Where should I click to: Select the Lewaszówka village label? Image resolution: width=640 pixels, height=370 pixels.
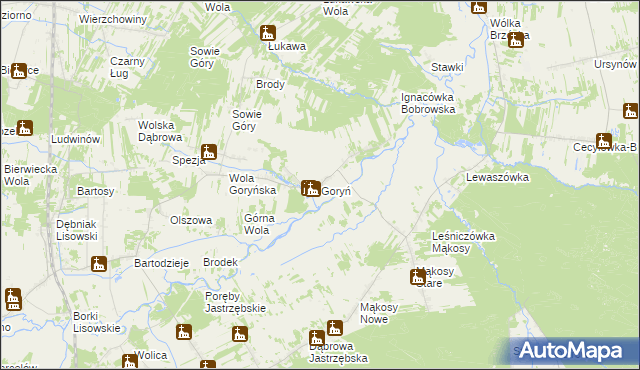pyautogui.click(x=498, y=177)
